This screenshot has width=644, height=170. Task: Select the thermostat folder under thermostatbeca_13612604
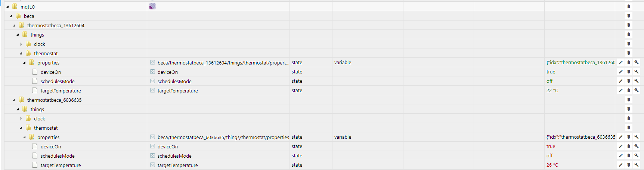click(46, 53)
